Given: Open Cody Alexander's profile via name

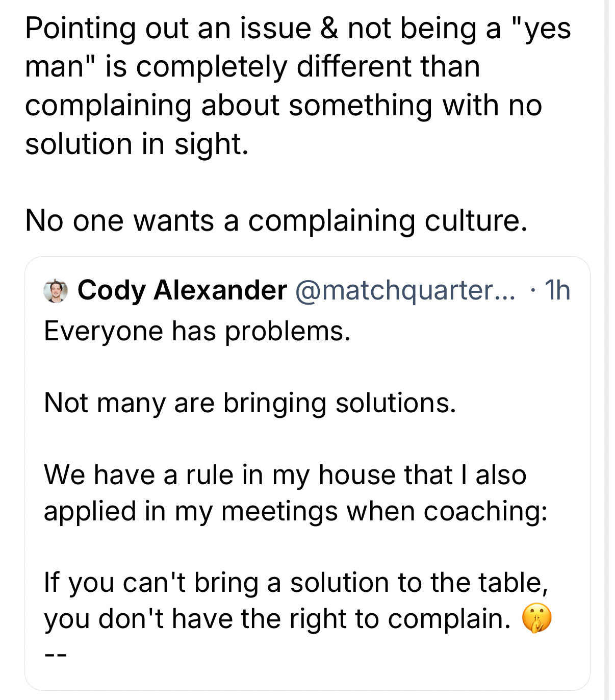Looking at the screenshot, I should coord(182,290).
